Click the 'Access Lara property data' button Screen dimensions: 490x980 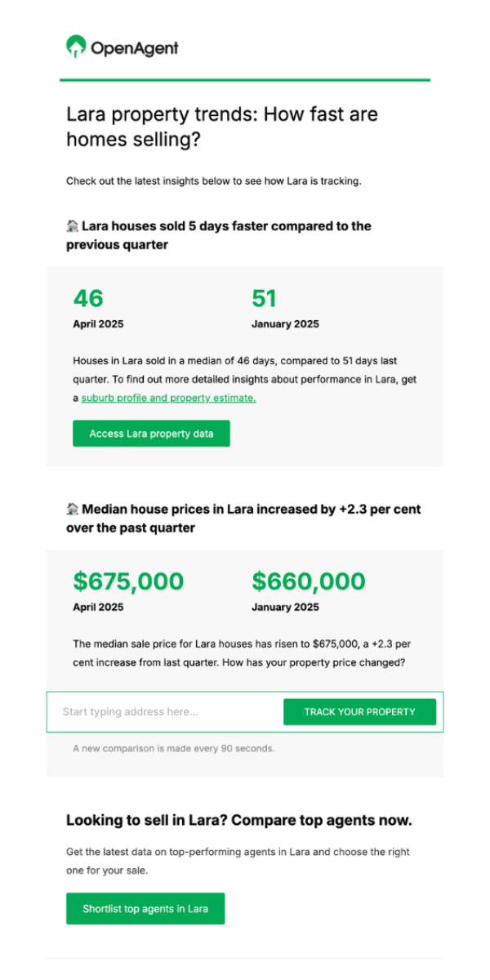click(151, 434)
